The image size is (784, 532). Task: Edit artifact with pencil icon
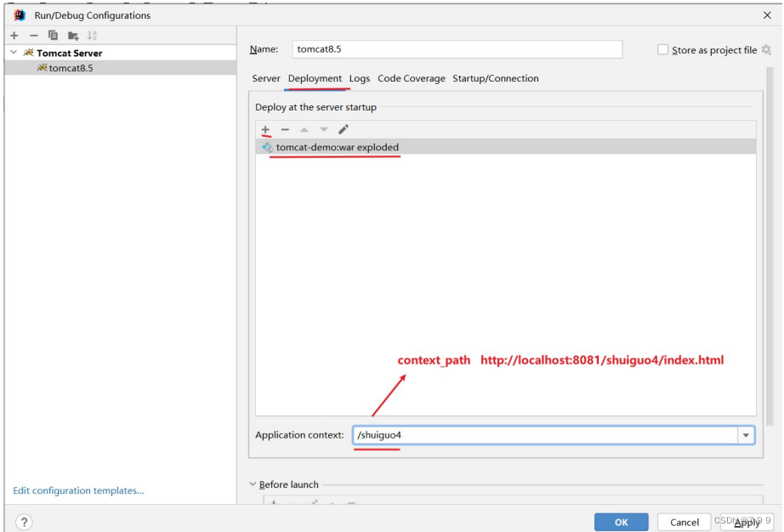[x=344, y=130]
